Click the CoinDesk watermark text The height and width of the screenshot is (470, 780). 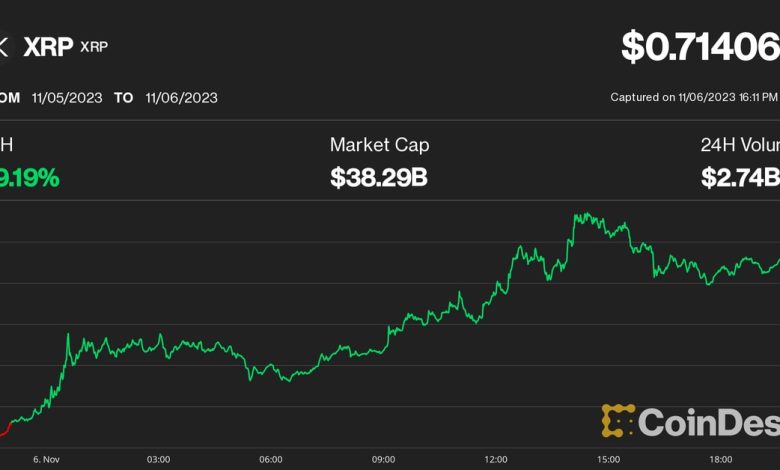(708, 422)
